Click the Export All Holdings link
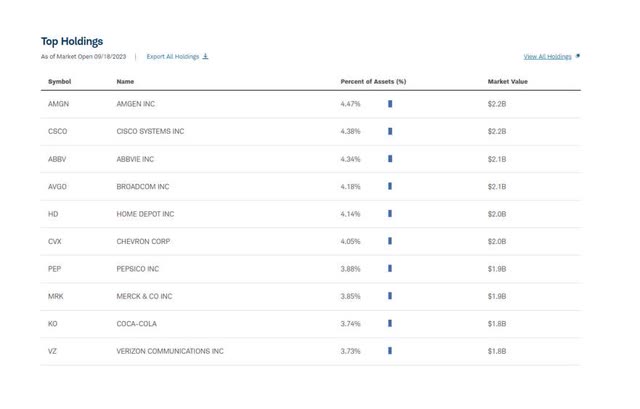The width and height of the screenshot is (640, 409). pyautogui.click(x=173, y=57)
